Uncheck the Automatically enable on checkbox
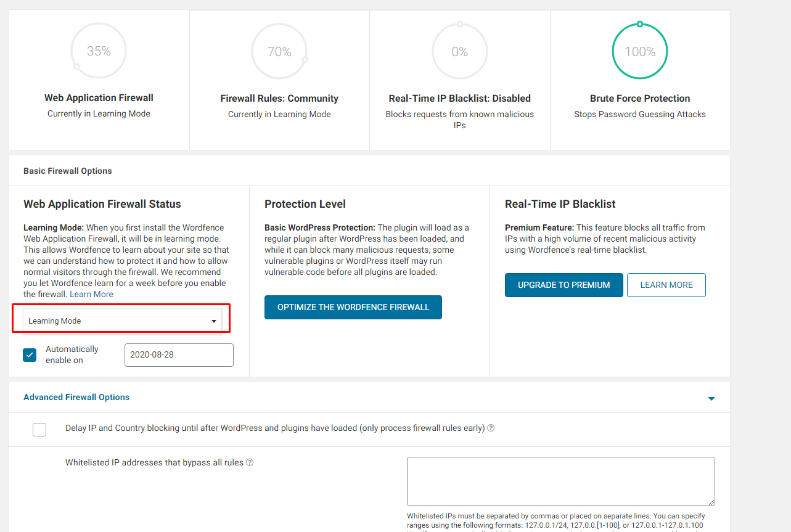Viewport: 791px width, 532px height. (30, 355)
